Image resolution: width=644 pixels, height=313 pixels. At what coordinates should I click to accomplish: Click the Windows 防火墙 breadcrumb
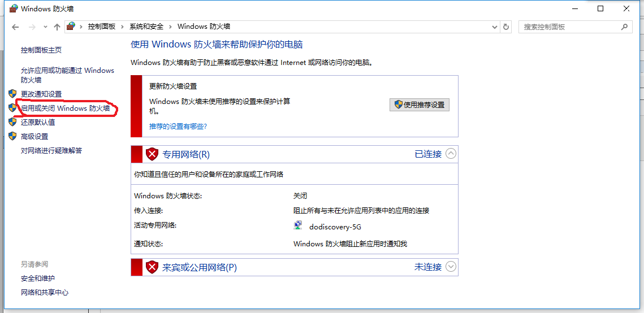click(x=204, y=27)
